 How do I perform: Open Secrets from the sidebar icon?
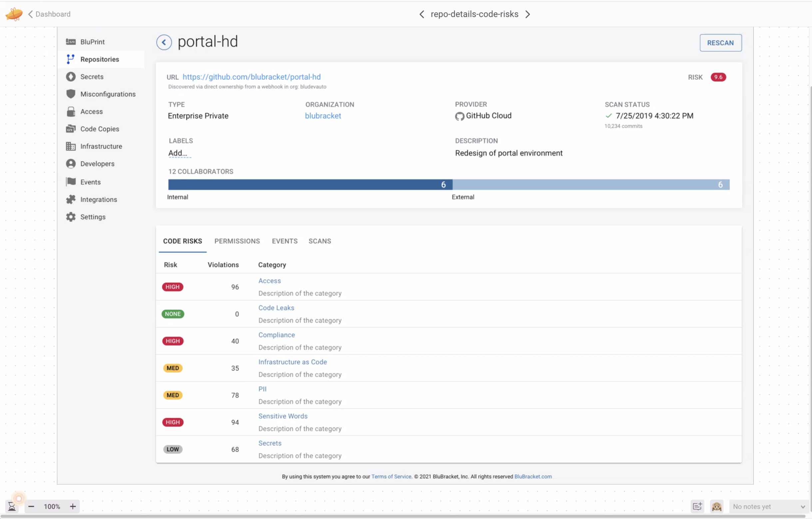tap(71, 77)
